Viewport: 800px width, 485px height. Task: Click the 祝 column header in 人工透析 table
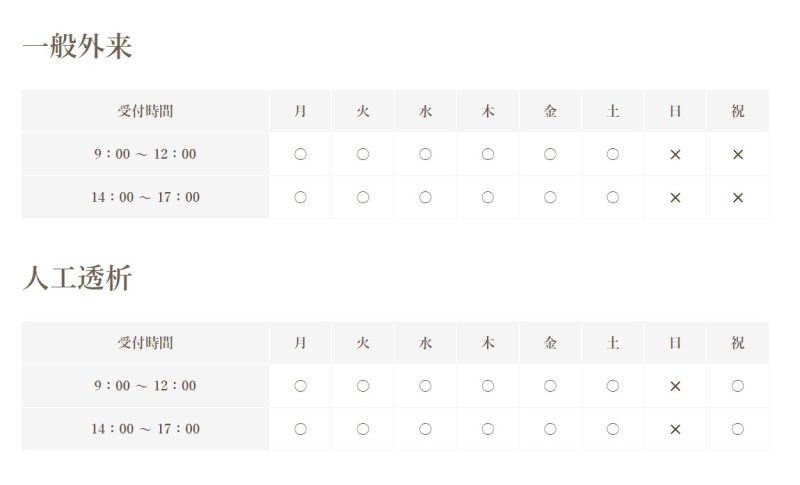coord(738,343)
